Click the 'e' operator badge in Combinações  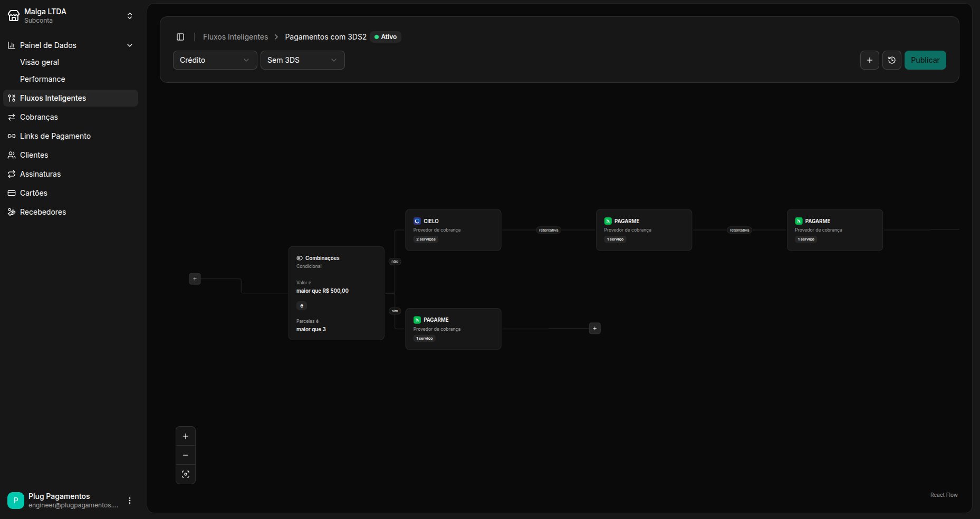[x=302, y=306]
